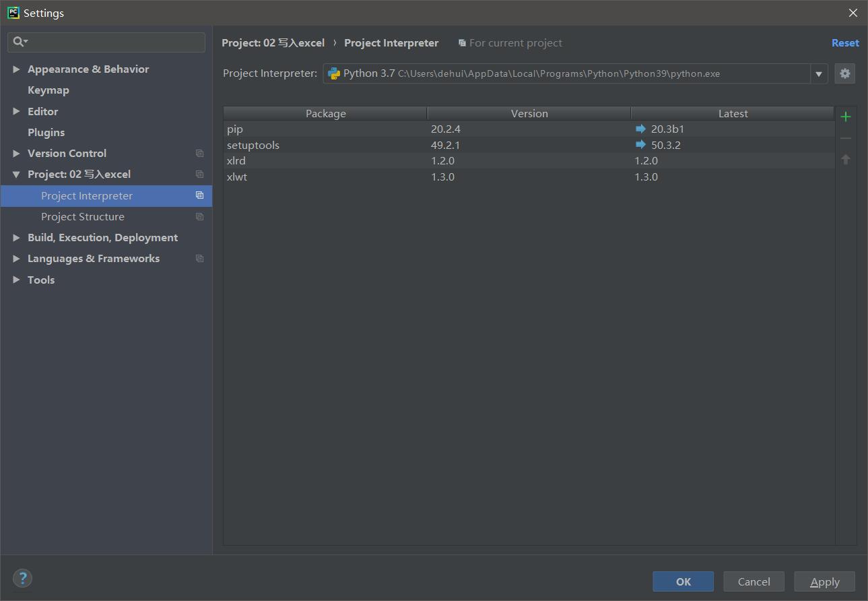Click the xlwt version 1.3.0 cell
Viewport: 868px width, 601px height.
click(443, 177)
